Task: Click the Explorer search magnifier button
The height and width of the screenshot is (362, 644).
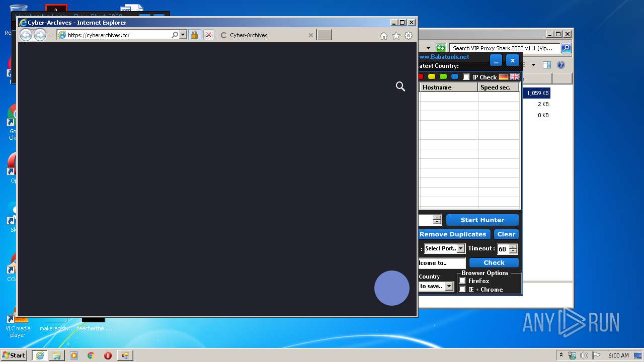Action: [x=566, y=48]
